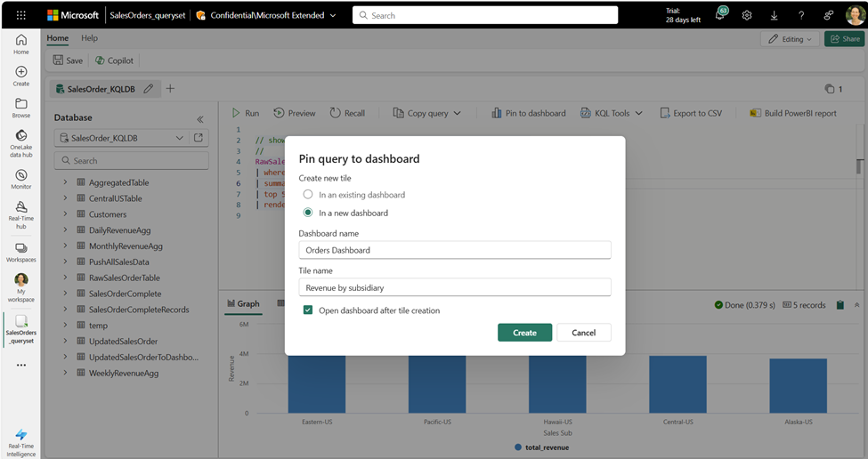868x459 pixels.
Task: Copy results clipboard icon
Action: tap(840, 305)
